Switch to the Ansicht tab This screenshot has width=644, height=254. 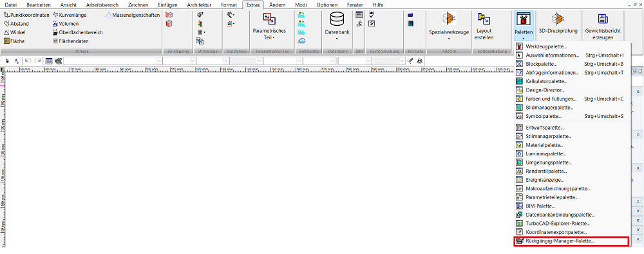tap(68, 5)
